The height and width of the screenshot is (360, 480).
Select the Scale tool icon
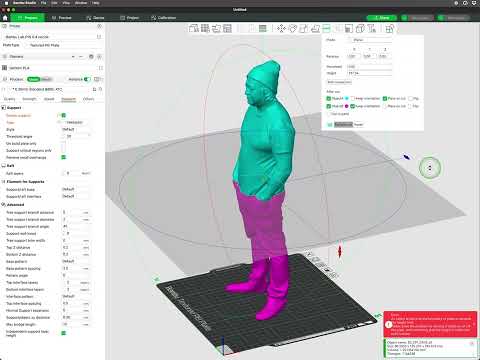tap(304, 28)
